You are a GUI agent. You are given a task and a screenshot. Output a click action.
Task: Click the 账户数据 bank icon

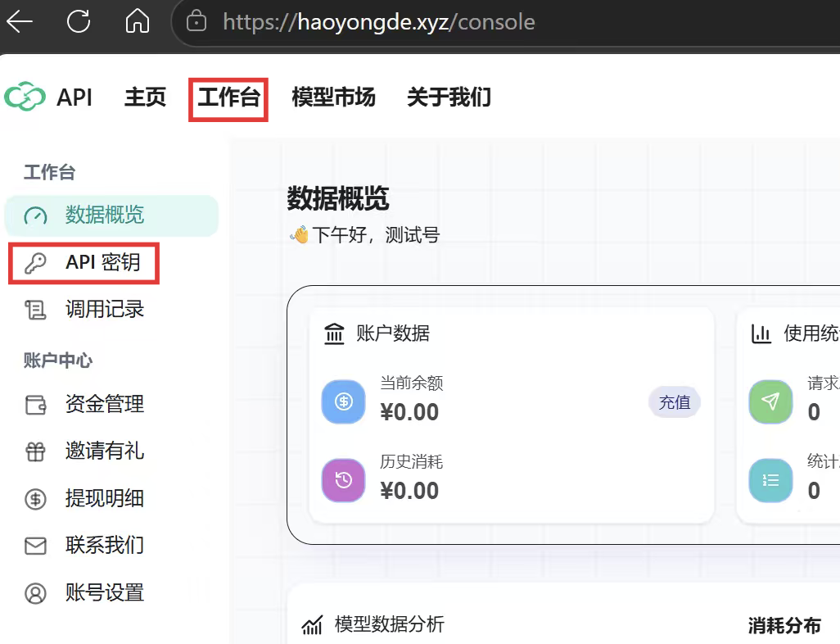pyautogui.click(x=334, y=333)
